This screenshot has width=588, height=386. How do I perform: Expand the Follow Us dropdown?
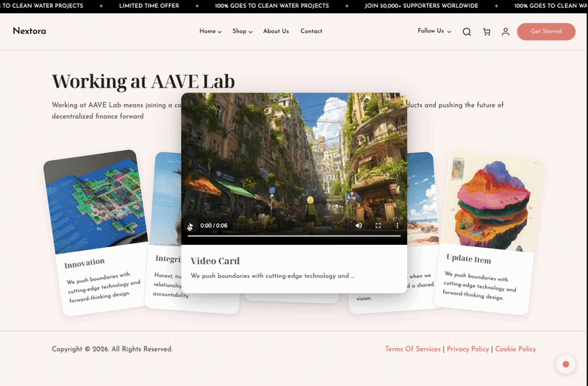pyautogui.click(x=434, y=31)
